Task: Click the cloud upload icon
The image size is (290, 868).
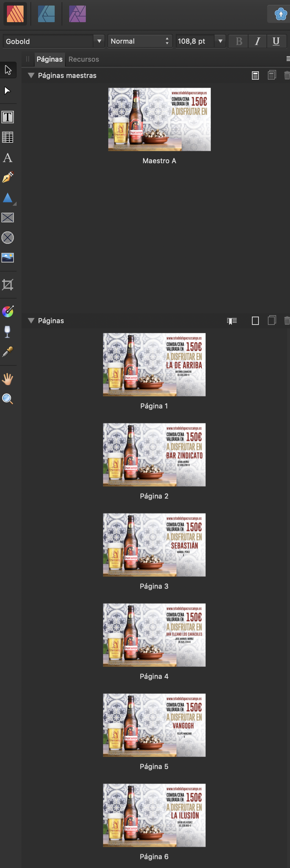Action: click(x=280, y=14)
